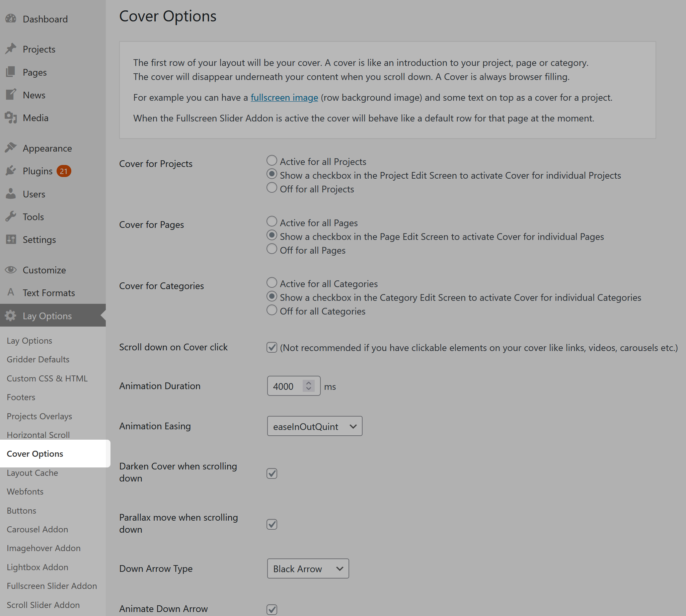The width and height of the screenshot is (686, 616).
Task: Click the Media library icon
Action: [11, 118]
